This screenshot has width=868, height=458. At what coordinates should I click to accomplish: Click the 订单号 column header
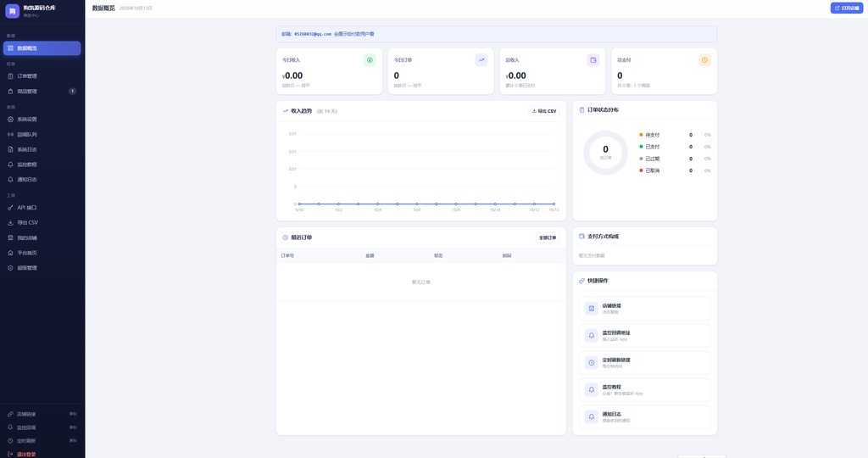(288, 256)
